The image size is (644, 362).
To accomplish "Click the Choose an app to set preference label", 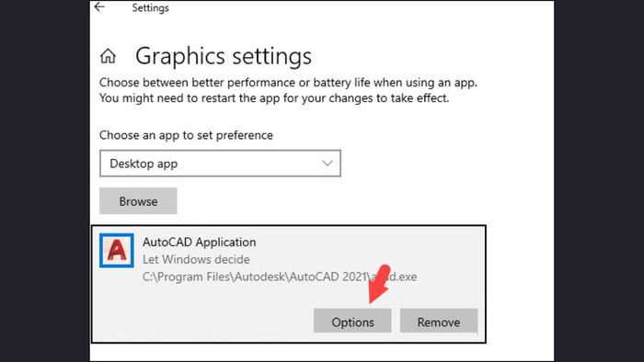I will pos(186,135).
